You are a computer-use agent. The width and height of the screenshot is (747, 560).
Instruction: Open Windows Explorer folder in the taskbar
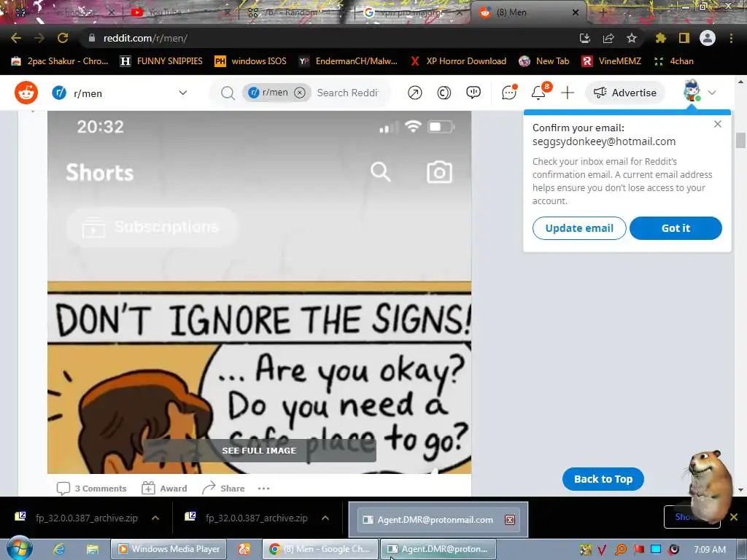coord(92,549)
